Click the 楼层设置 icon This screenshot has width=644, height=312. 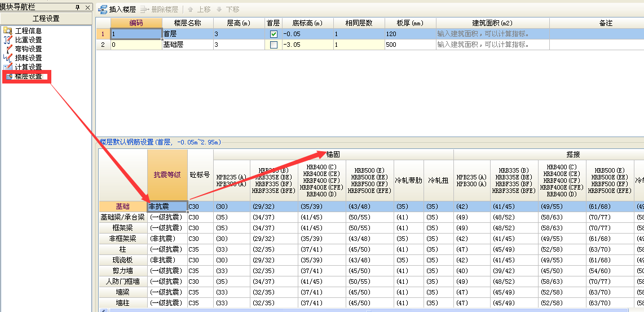tap(8, 76)
